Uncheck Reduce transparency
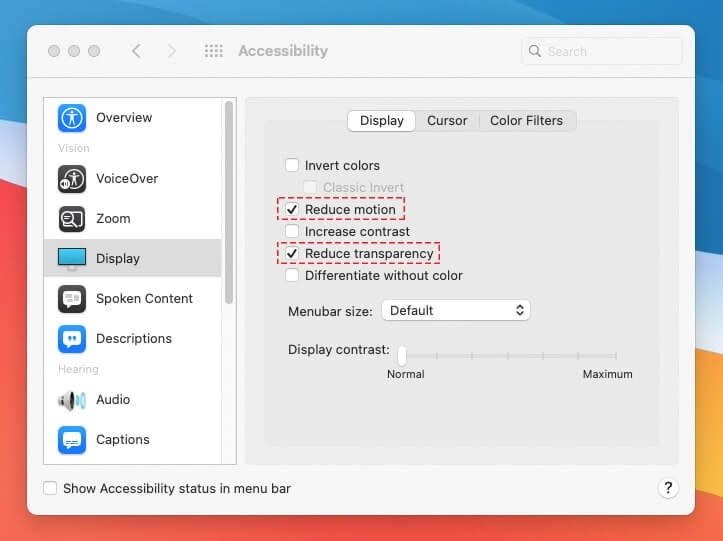This screenshot has height=541, width=723. coord(292,253)
